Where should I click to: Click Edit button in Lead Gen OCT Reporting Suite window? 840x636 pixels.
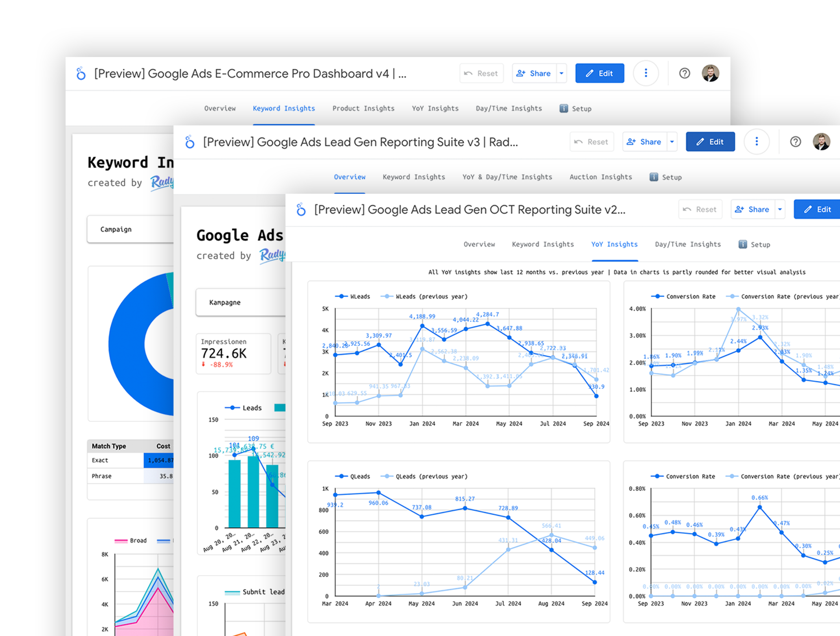[x=817, y=209]
